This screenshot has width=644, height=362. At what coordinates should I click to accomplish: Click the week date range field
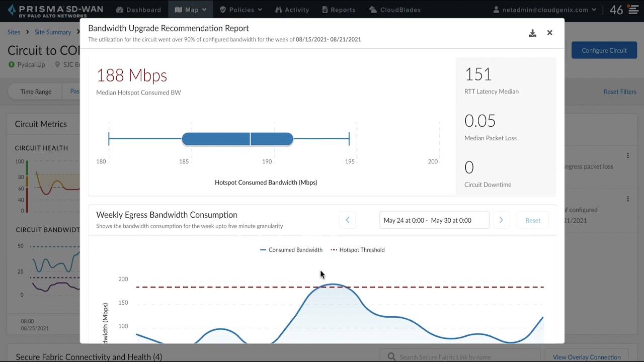pyautogui.click(x=434, y=220)
